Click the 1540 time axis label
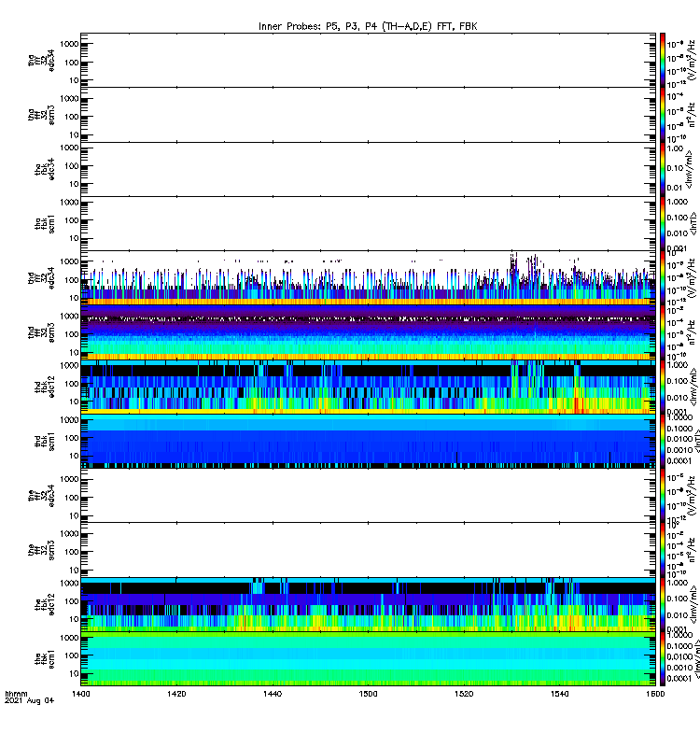 click(x=559, y=694)
